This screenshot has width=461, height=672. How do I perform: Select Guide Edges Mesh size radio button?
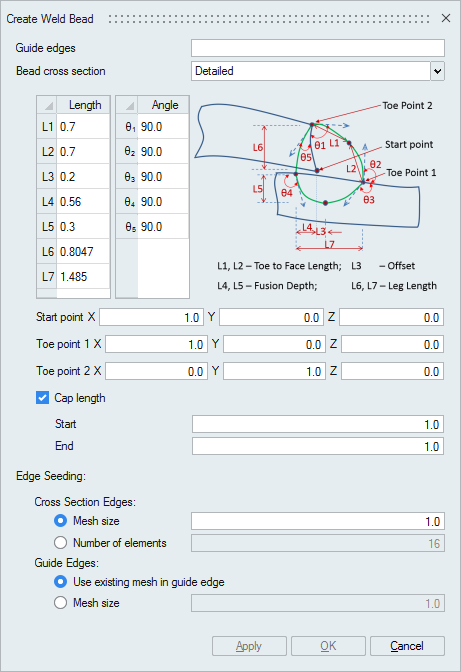pyautogui.click(x=60, y=603)
